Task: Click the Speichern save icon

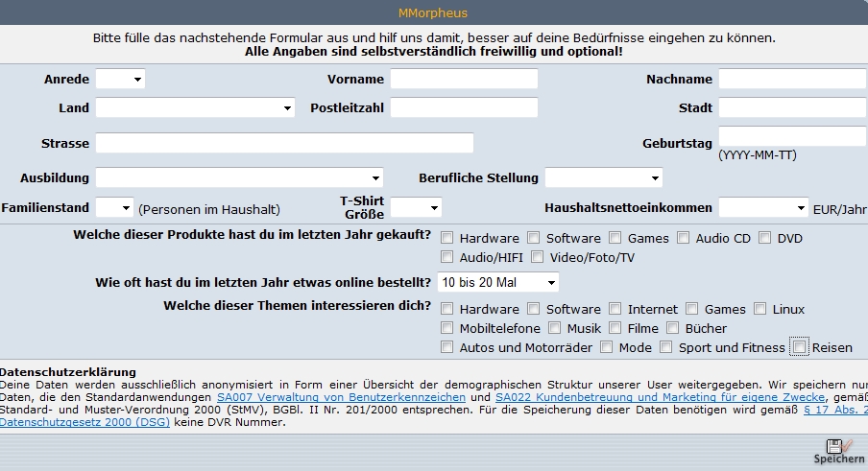Action: 837,445
